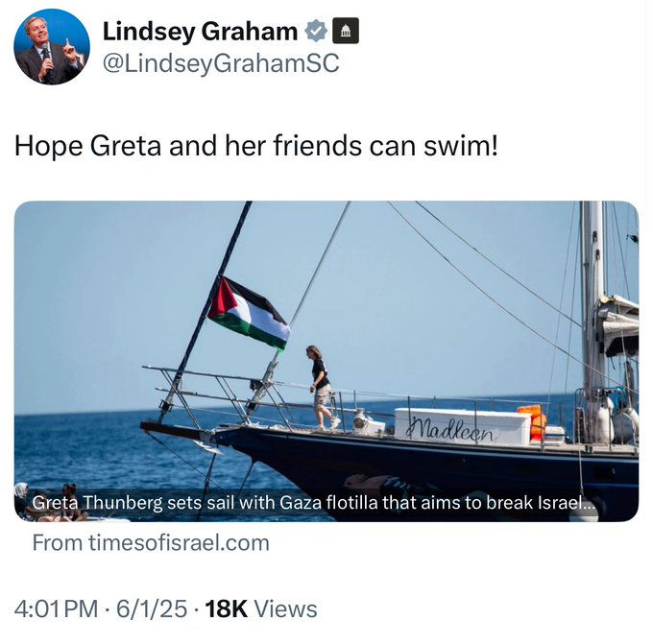Open the Lindsey Graham display name link

tap(200, 32)
